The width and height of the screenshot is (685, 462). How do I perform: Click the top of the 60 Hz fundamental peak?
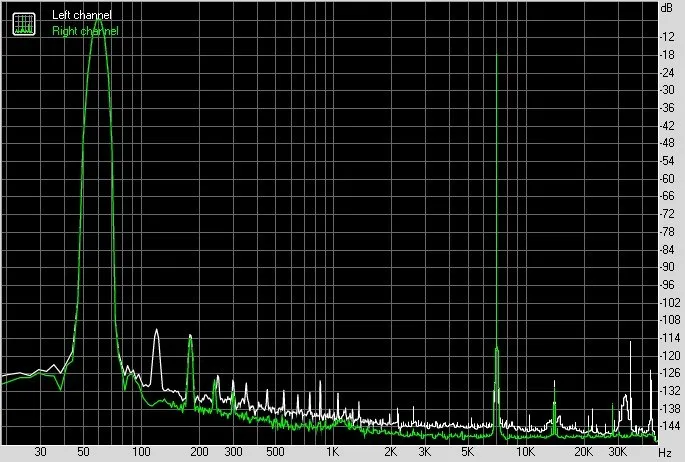click(98, 18)
